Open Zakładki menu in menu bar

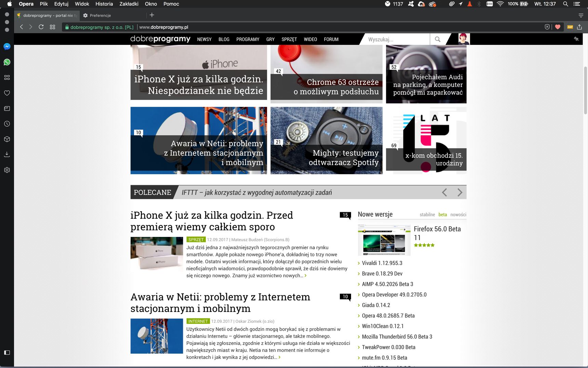[x=129, y=4]
